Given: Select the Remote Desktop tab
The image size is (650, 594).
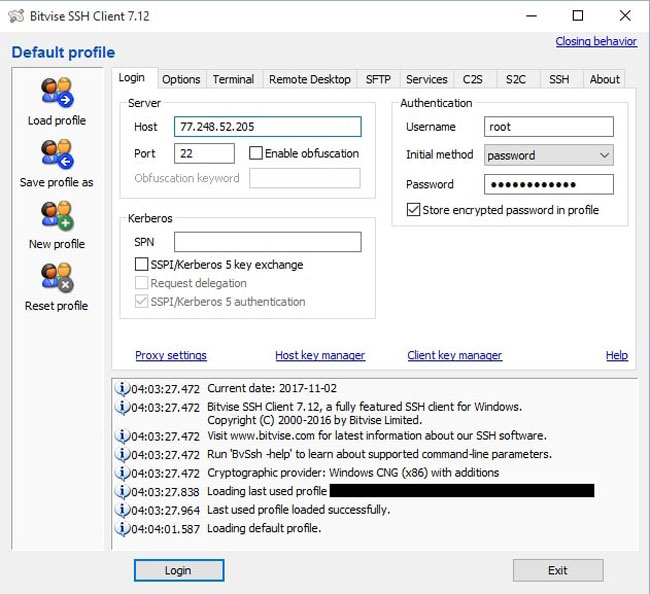Looking at the screenshot, I should tap(310, 79).
